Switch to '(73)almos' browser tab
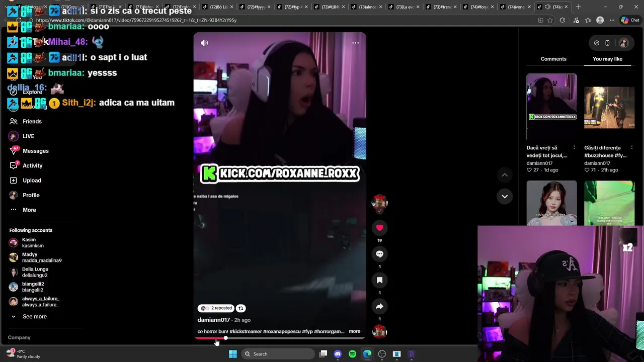 coord(367,7)
